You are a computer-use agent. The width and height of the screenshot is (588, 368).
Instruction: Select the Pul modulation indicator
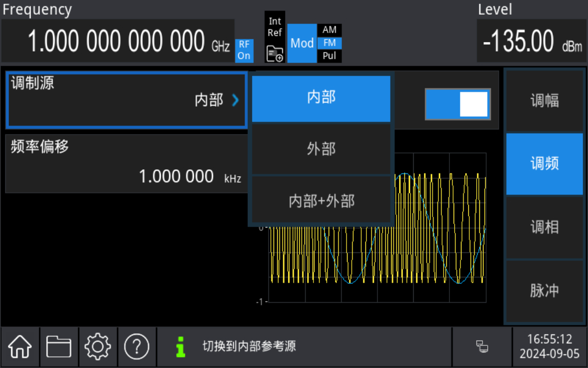(329, 56)
